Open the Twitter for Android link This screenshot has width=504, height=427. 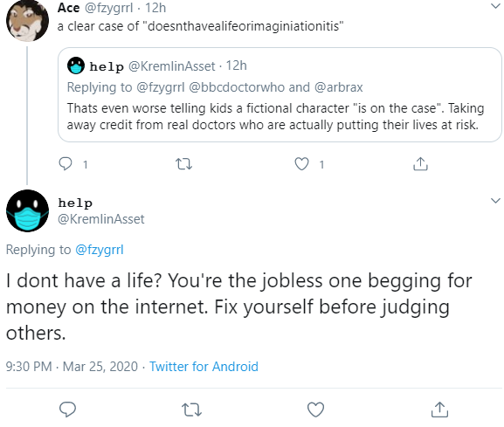[x=204, y=366]
